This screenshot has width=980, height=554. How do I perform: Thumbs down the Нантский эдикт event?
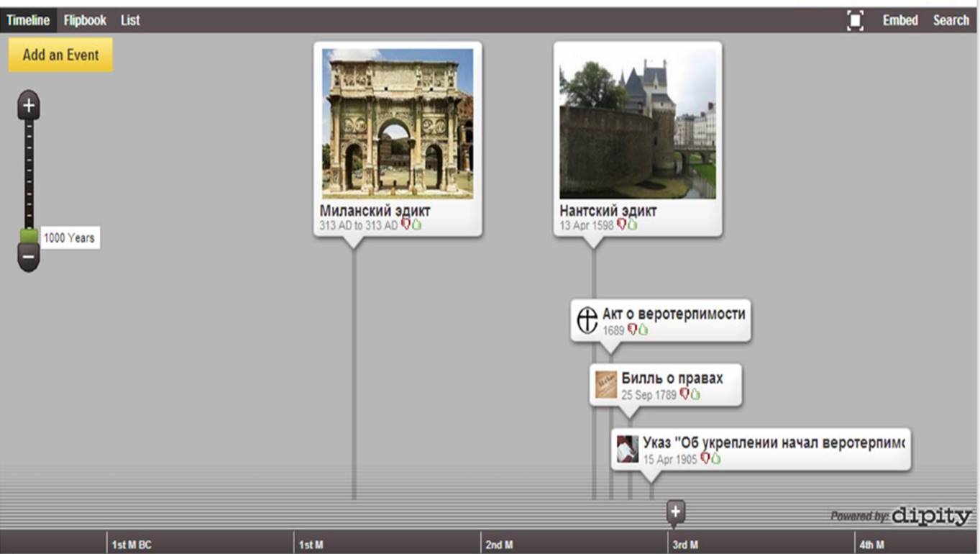tap(621, 225)
